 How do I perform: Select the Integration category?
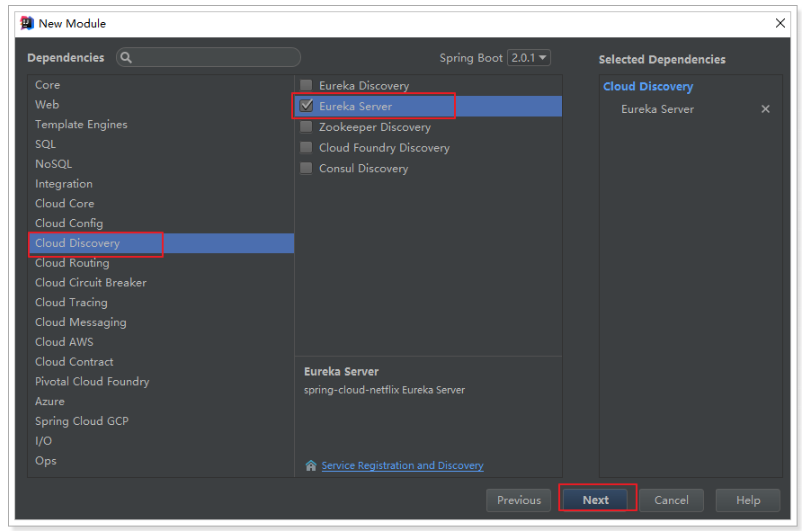(161, 183)
